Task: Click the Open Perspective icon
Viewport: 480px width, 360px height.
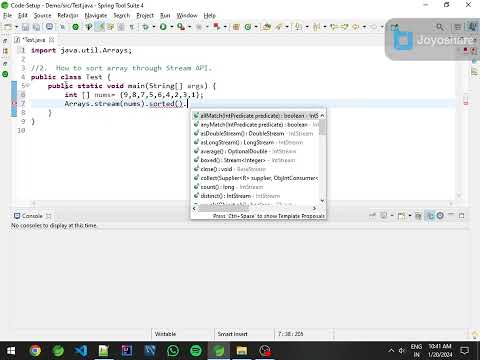Action: tap(458, 27)
